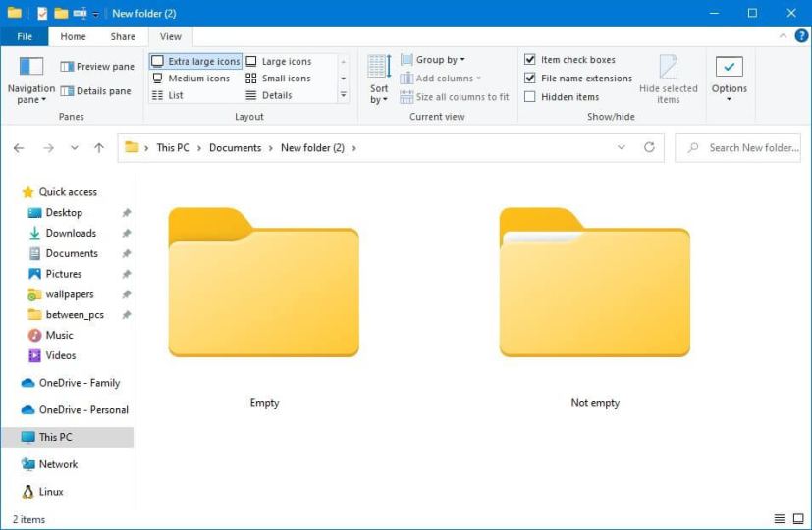Open the Group by dropdown
Viewport: 812px width, 530px height.
tap(433, 60)
